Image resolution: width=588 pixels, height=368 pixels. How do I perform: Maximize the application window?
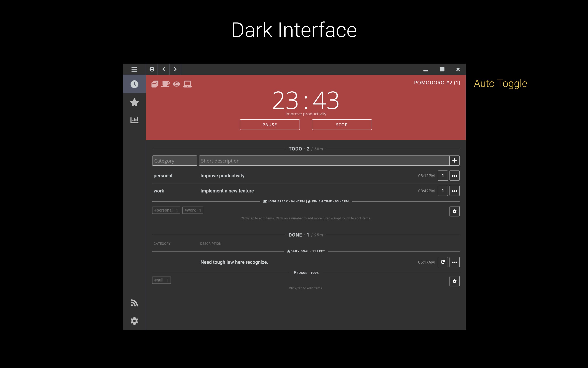[442, 69]
